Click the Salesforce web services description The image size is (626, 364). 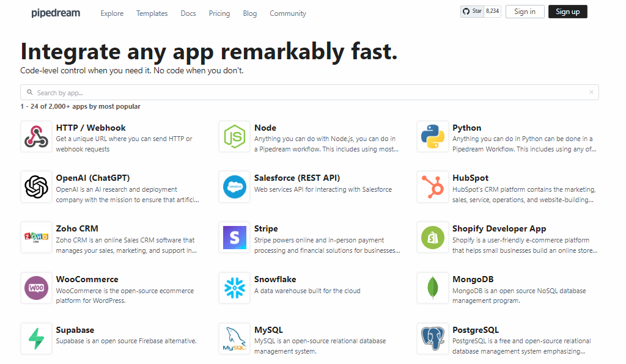pos(323,189)
